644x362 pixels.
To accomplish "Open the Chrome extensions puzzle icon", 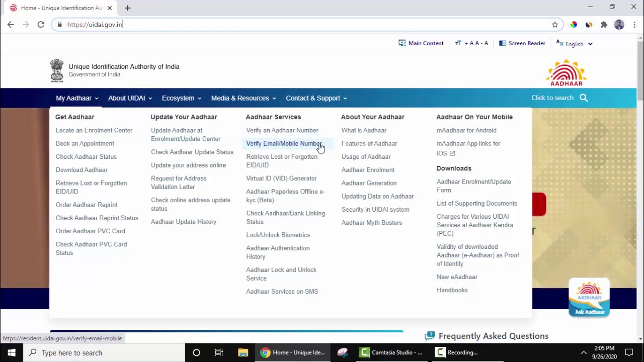I will click(x=604, y=24).
